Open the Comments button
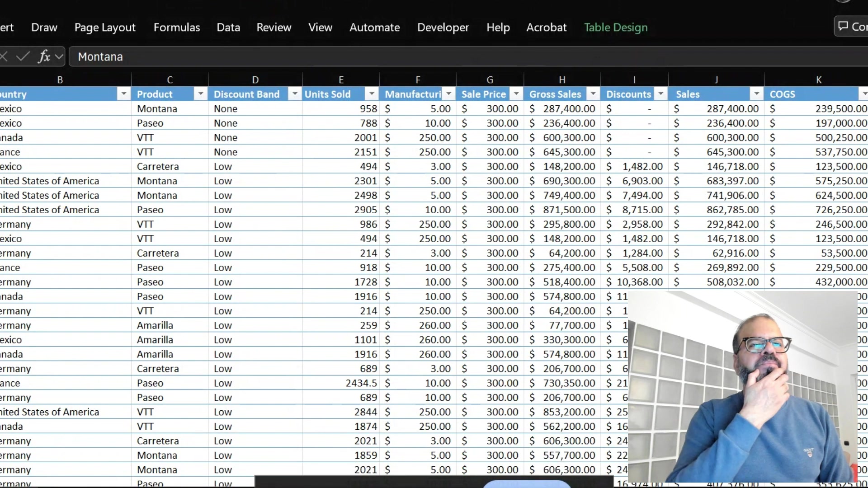868x488 pixels. tap(852, 27)
